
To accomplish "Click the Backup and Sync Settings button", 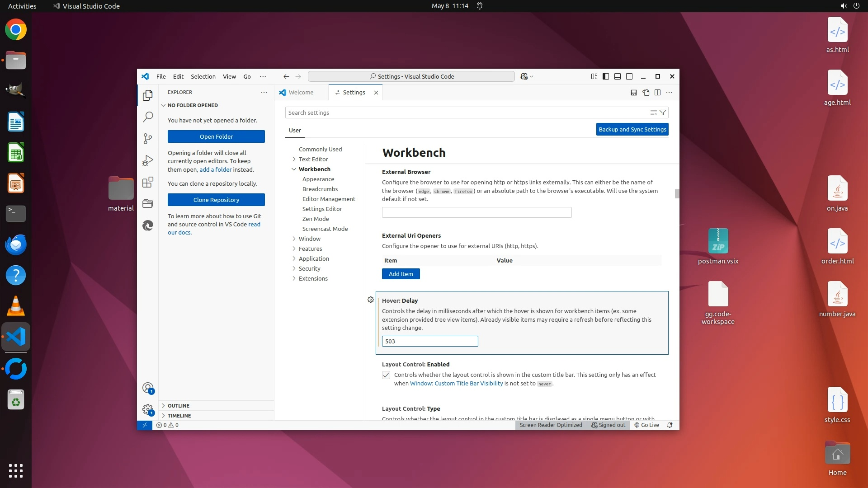I will click(632, 129).
